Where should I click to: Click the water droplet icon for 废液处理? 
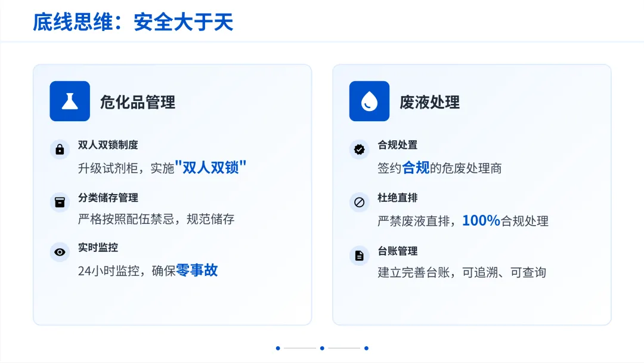pyautogui.click(x=369, y=101)
